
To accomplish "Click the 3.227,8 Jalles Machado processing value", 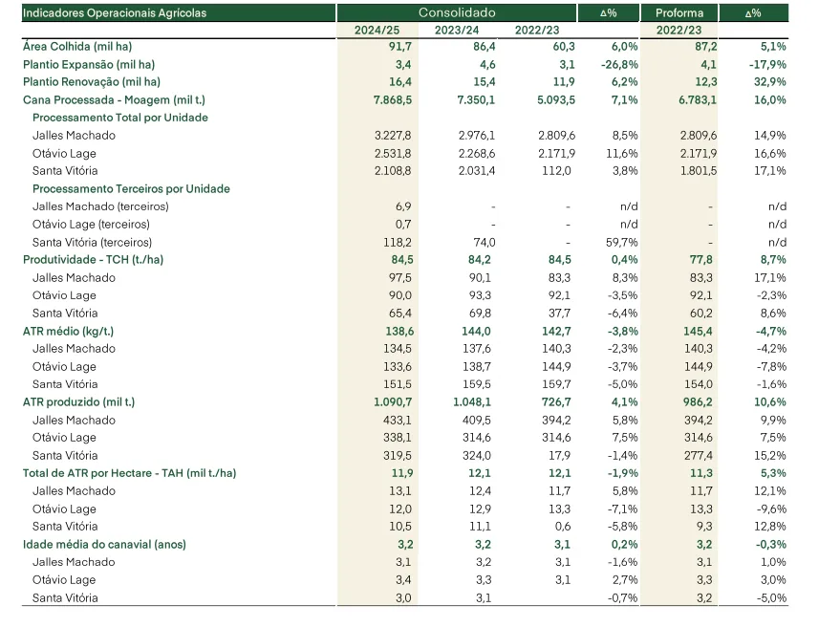I will [393, 136].
